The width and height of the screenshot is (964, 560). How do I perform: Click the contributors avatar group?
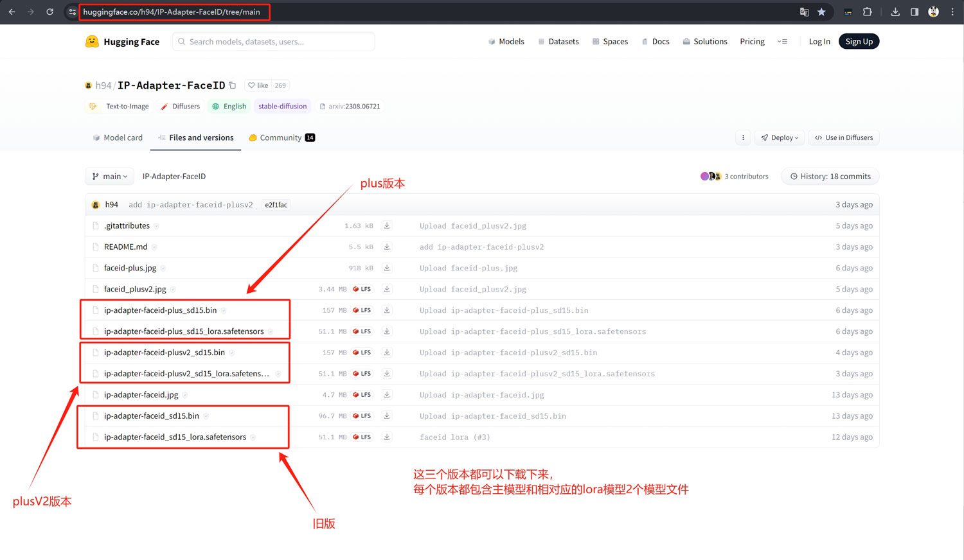point(710,176)
